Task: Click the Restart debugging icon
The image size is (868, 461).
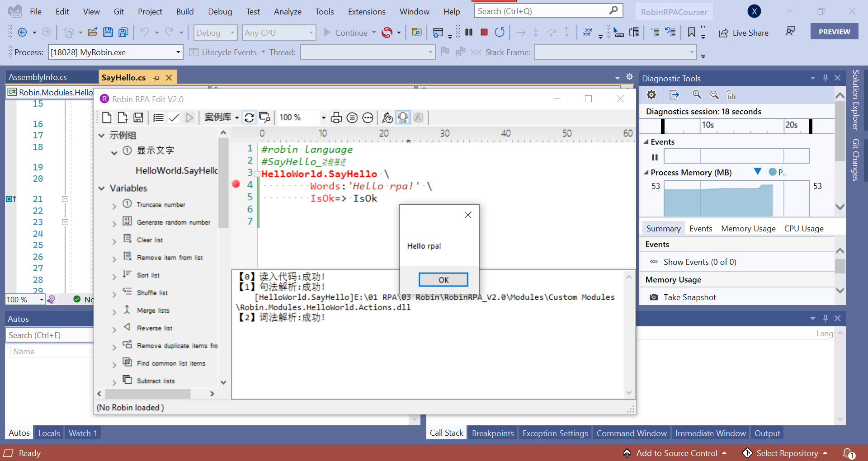Action: pos(500,32)
